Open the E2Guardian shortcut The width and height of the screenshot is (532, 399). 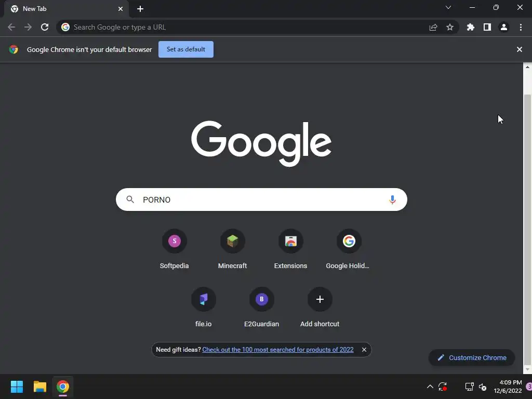pos(262,308)
